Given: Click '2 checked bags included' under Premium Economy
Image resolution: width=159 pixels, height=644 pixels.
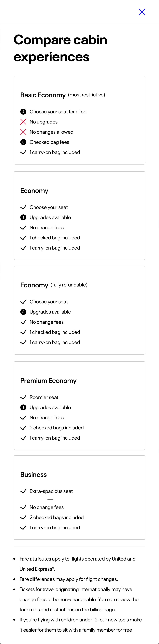Looking at the screenshot, I should point(56,428).
